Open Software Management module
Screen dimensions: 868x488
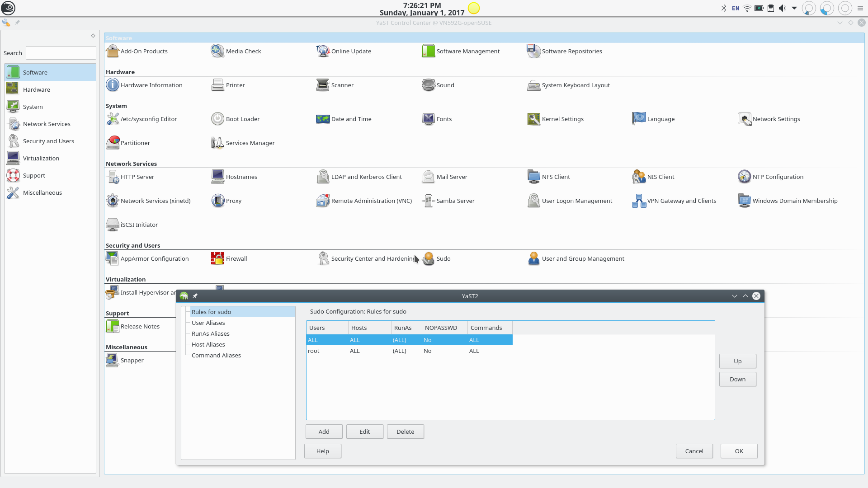pos(461,51)
